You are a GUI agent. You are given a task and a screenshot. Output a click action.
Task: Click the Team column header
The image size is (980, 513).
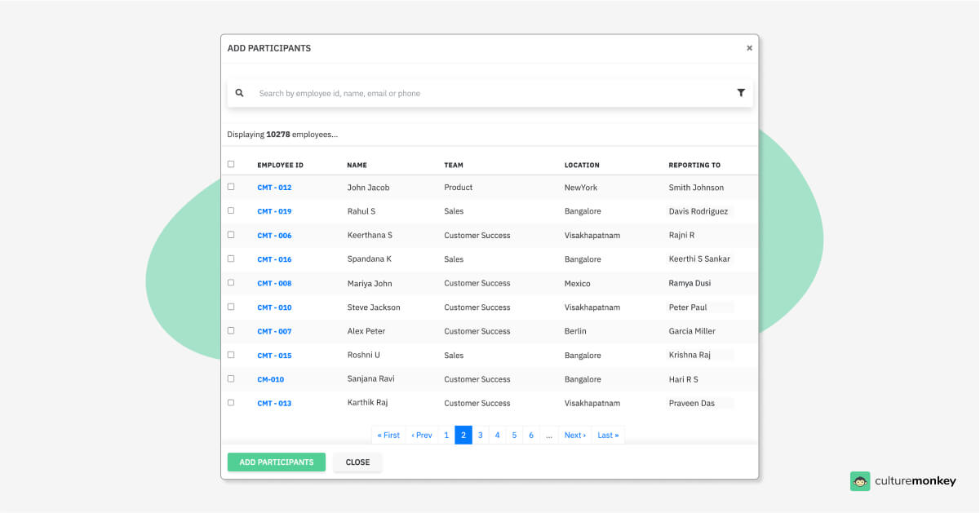point(454,165)
